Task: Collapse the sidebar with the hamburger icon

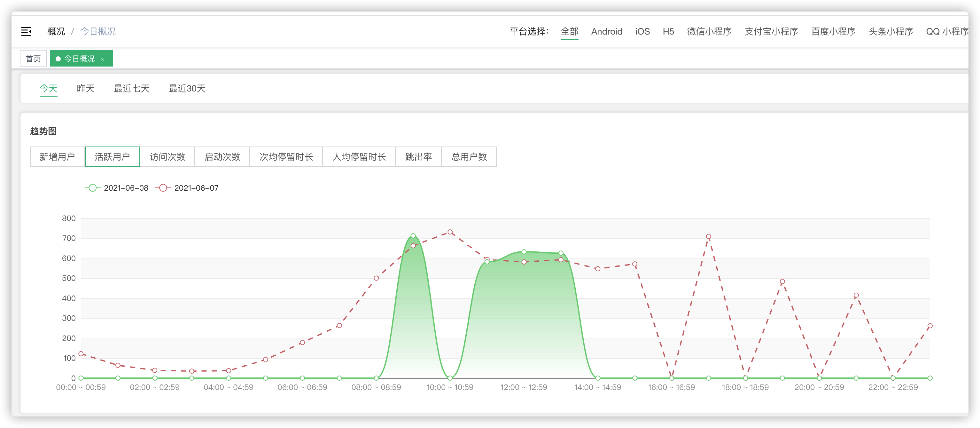Action: (26, 31)
